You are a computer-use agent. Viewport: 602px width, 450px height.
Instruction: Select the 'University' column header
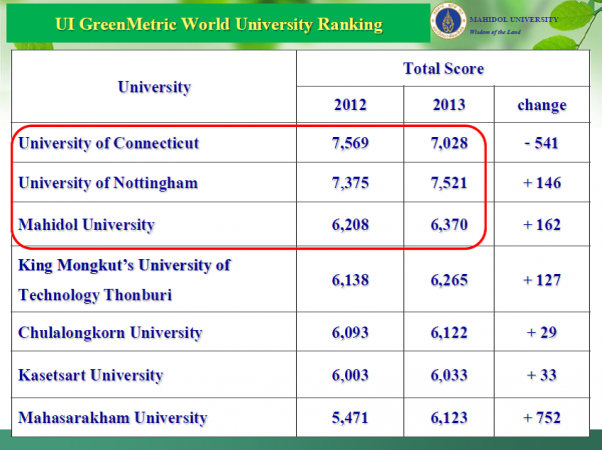[154, 87]
